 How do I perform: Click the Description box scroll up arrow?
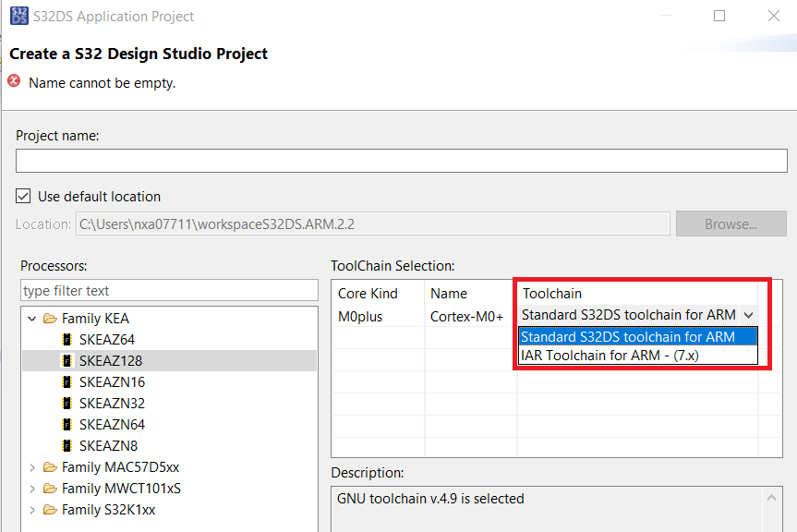click(x=775, y=498)
